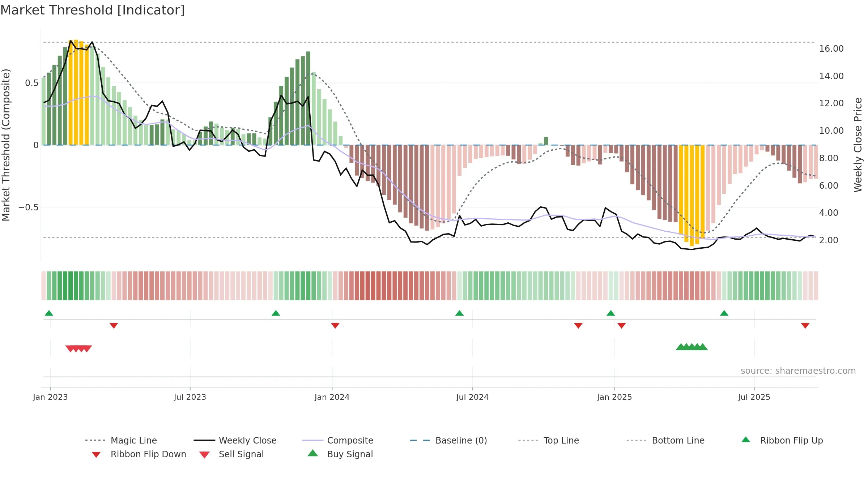The height and width of the screenshot is (488, 868).
Task: Click the ribbon flip up marker near May 2025
Action: pyautogui.click(x=724, y=313)
